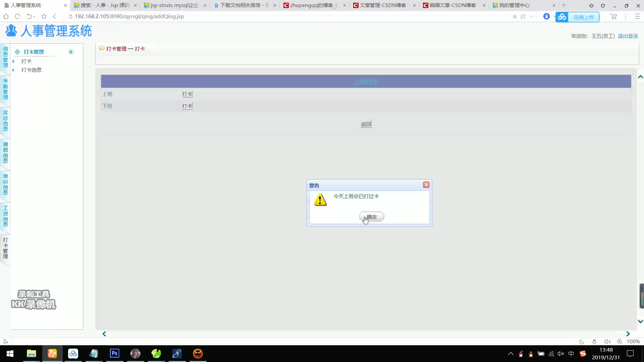The image size is (644, 362).
Task: Show hidden system tray icons
Action: click(511, 354)
